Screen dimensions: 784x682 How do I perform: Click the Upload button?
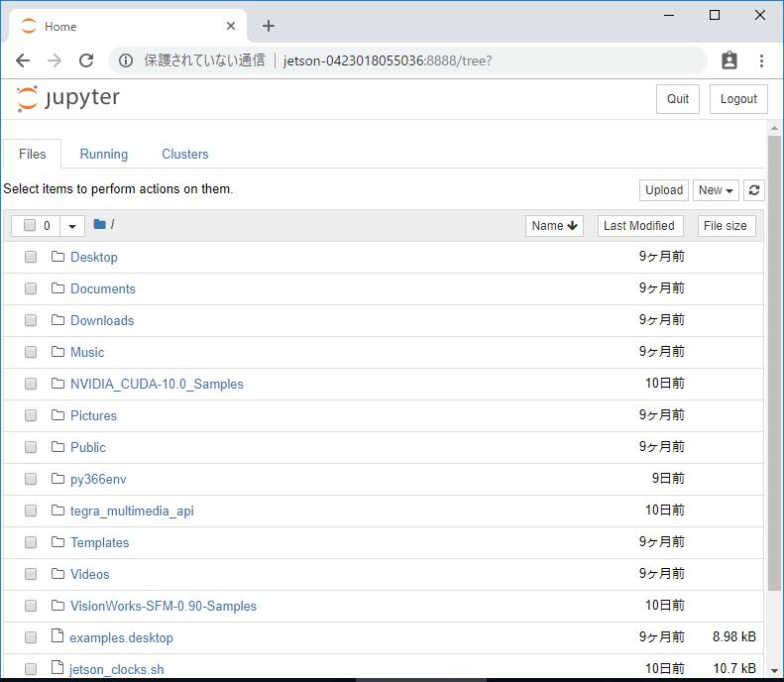point(664,190)
